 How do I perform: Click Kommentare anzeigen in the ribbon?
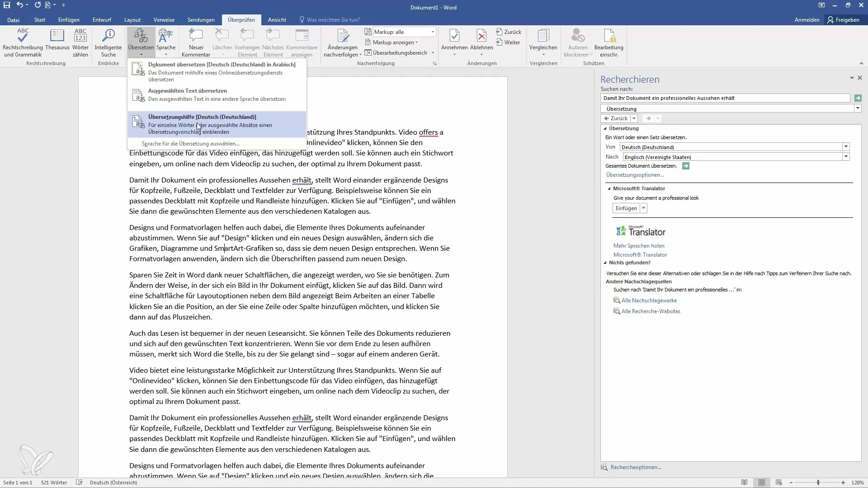[302, 42]
